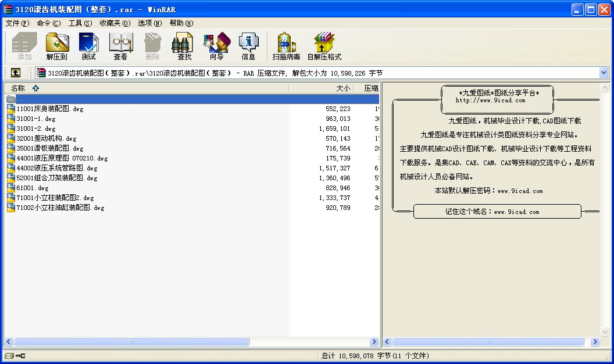The width and height of the screenshot is (614, 364).
Task: Click file list horizontal scrollbar thumb
Action: click(x=131, y=342)
